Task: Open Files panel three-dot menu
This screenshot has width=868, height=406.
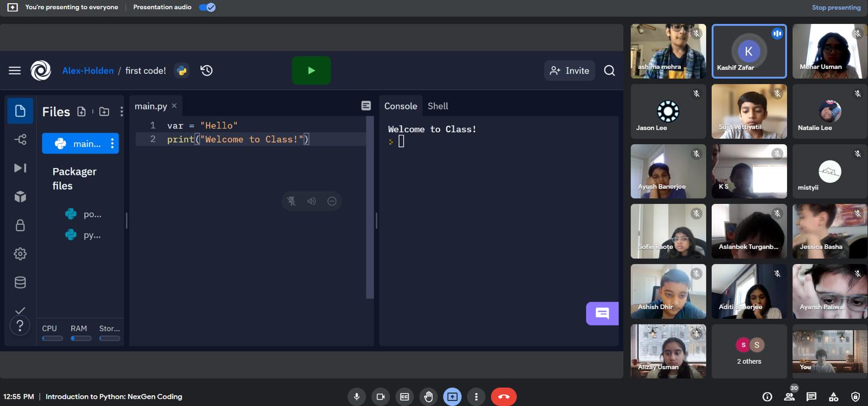Action: [x=122, y=112]
